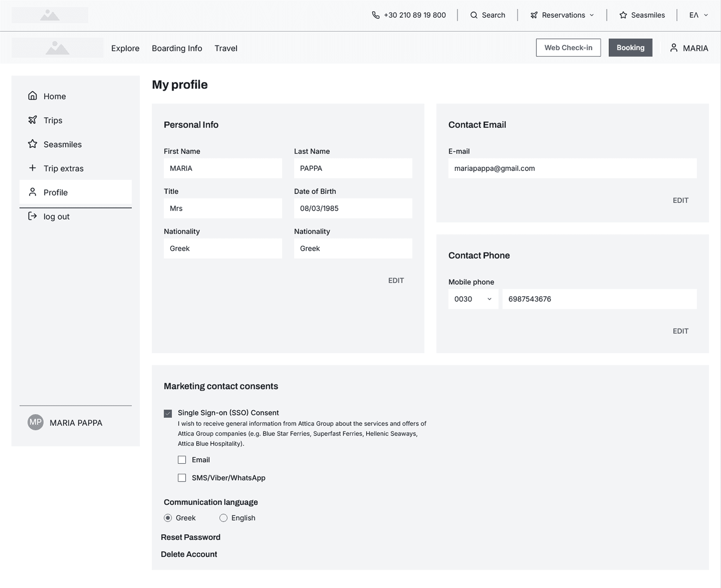Open the Travel menu item
This screenshot has width=721, height=588.
point(226,48)
